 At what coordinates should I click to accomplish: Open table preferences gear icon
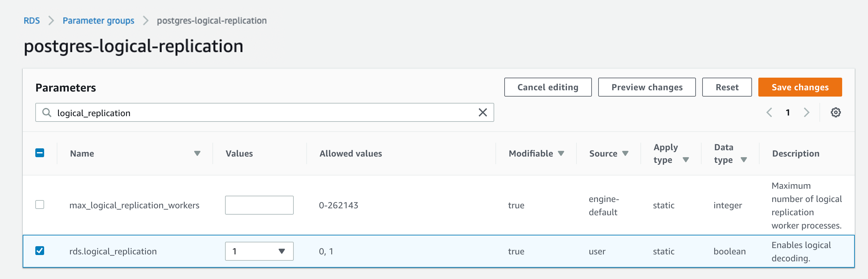835,112
